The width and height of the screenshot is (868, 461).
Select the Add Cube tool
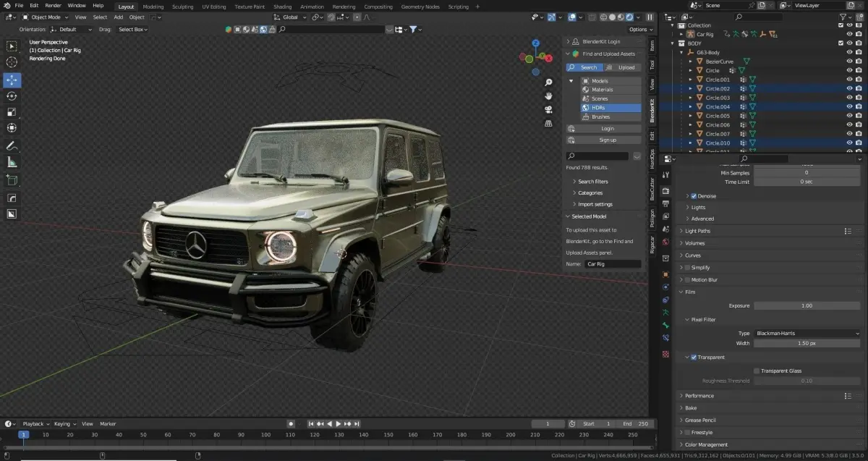coord(12,179)
